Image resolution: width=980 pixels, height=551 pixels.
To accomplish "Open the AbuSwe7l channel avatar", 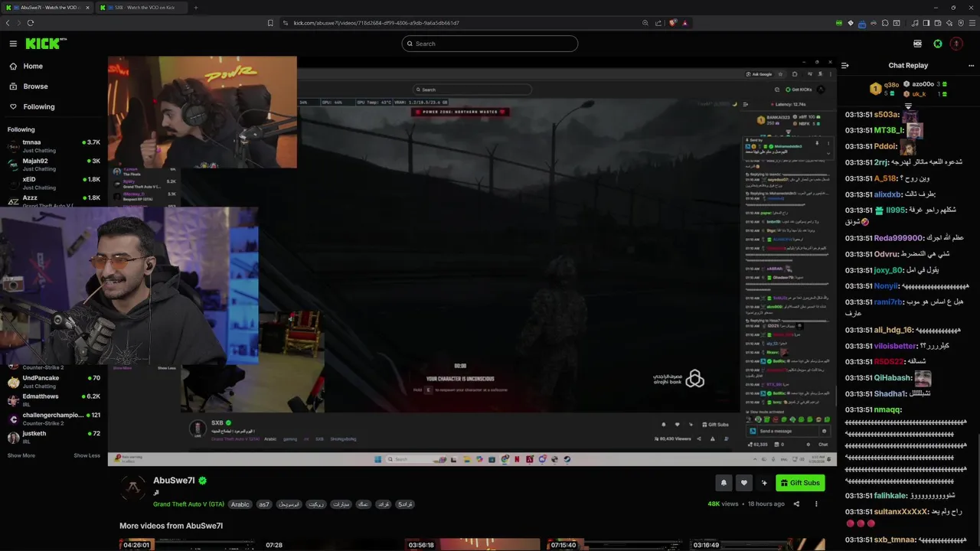I will (x=133, y=487).
